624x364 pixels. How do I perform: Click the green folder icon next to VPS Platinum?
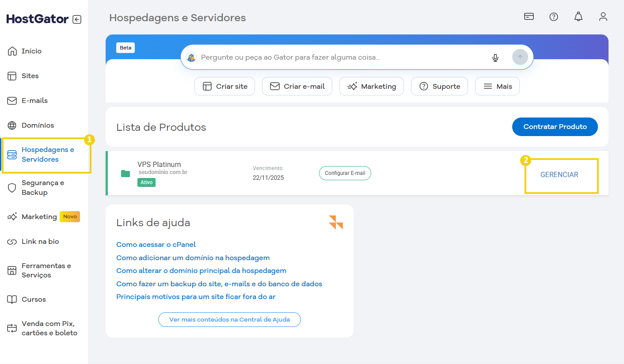coord(125,174)
